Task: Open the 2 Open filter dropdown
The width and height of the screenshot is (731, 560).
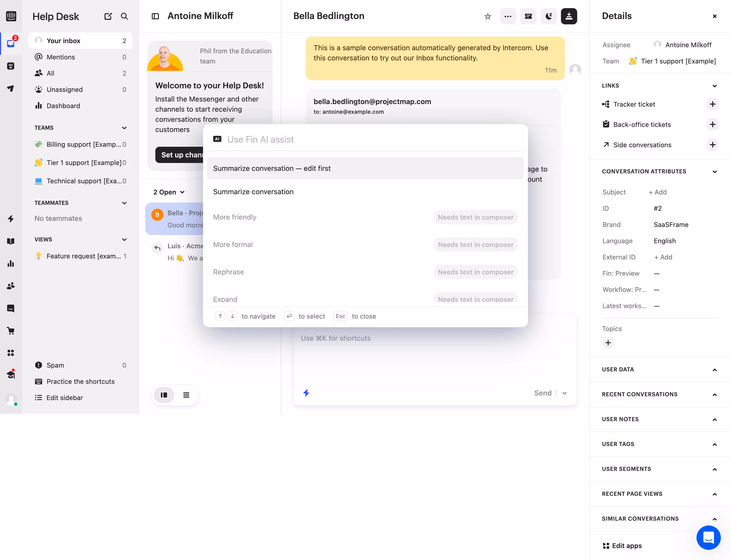Action: tap(168, 192)
